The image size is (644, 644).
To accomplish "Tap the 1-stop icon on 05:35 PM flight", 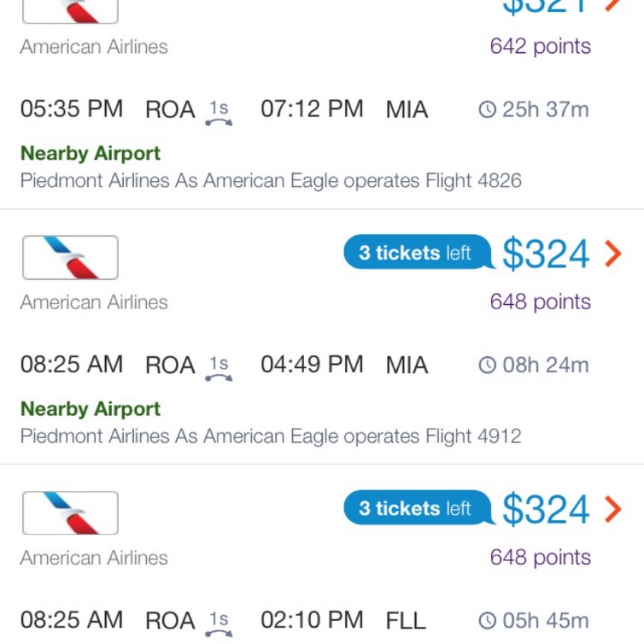I will point(219,113).
